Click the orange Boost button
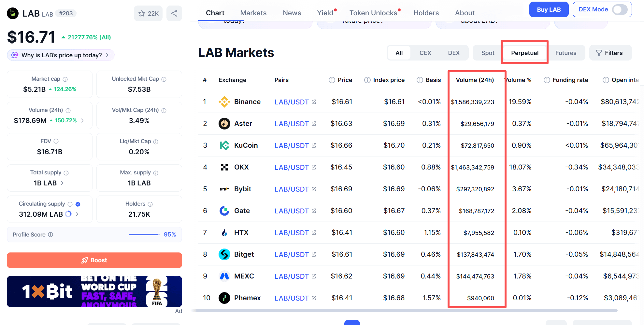The width and height of the screenshot is (644, 325). pos(94,260)
